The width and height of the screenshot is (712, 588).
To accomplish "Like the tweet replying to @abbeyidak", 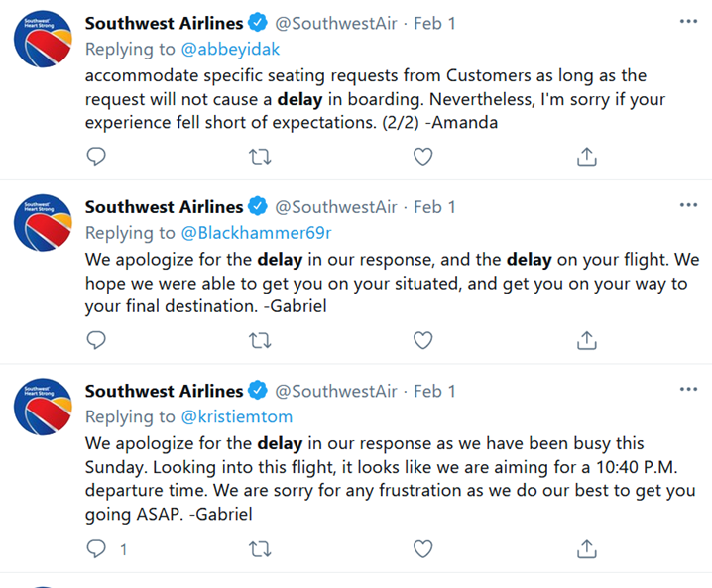I will pos(422,157).
